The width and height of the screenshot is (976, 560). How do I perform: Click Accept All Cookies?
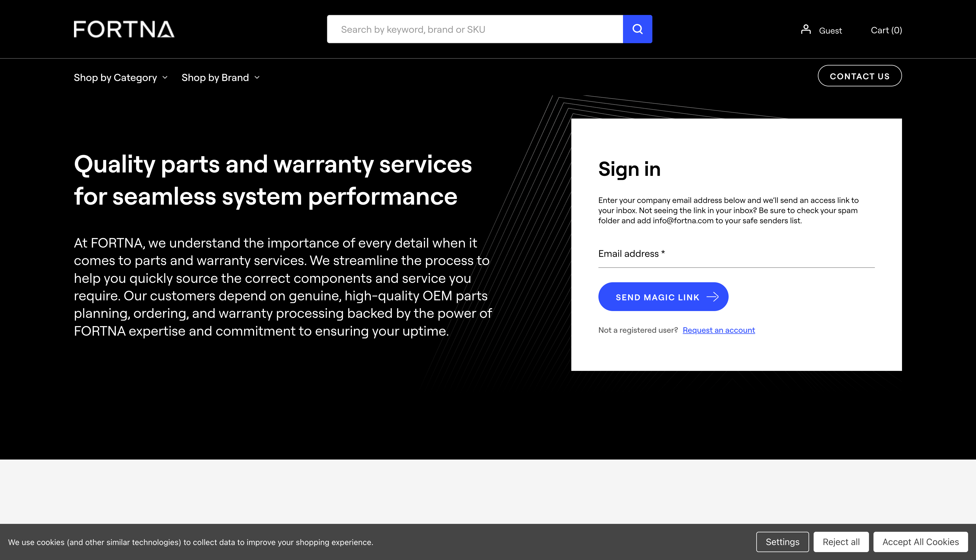[920, 542]
